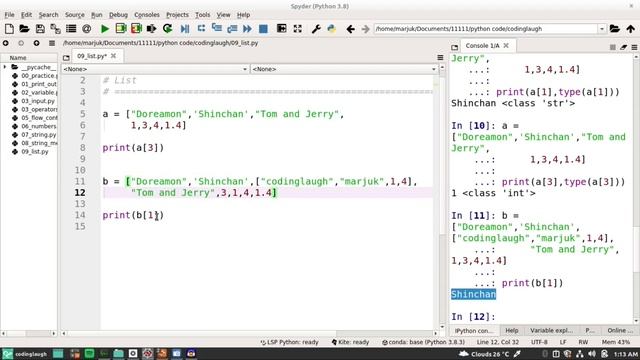Step return debug icon
Image resolution: width=640 pixels, height=360 pixels.
(232, 29)
